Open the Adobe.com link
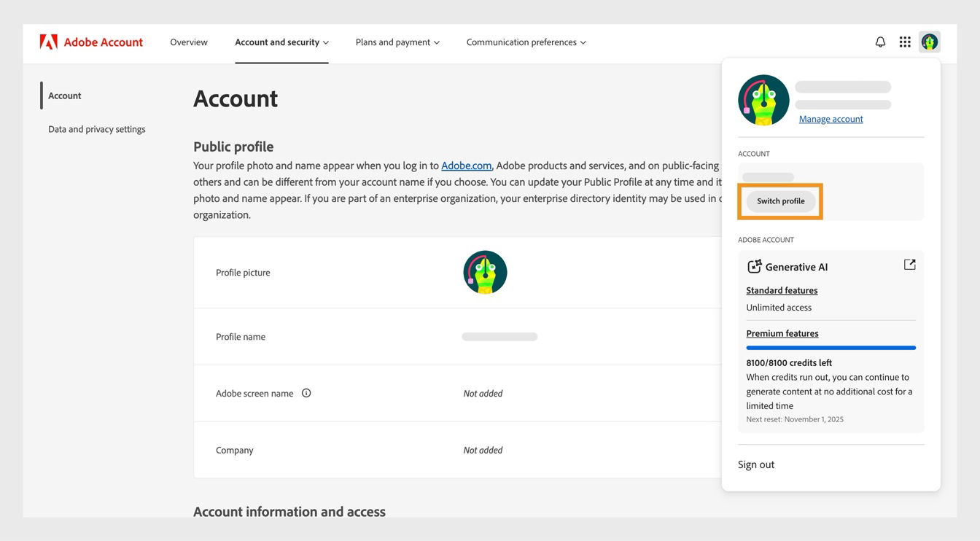 click(467, 164)
